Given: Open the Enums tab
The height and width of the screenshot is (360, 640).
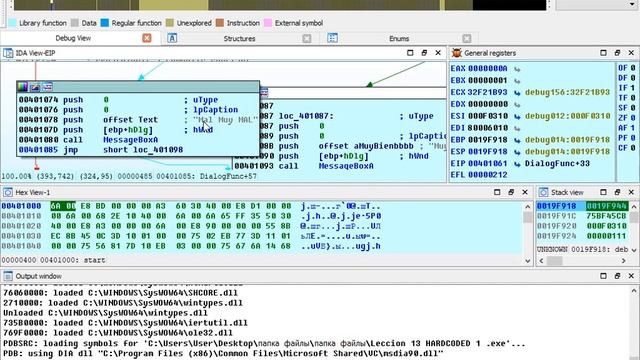Looking at the screenshot, I should point(399,38).
